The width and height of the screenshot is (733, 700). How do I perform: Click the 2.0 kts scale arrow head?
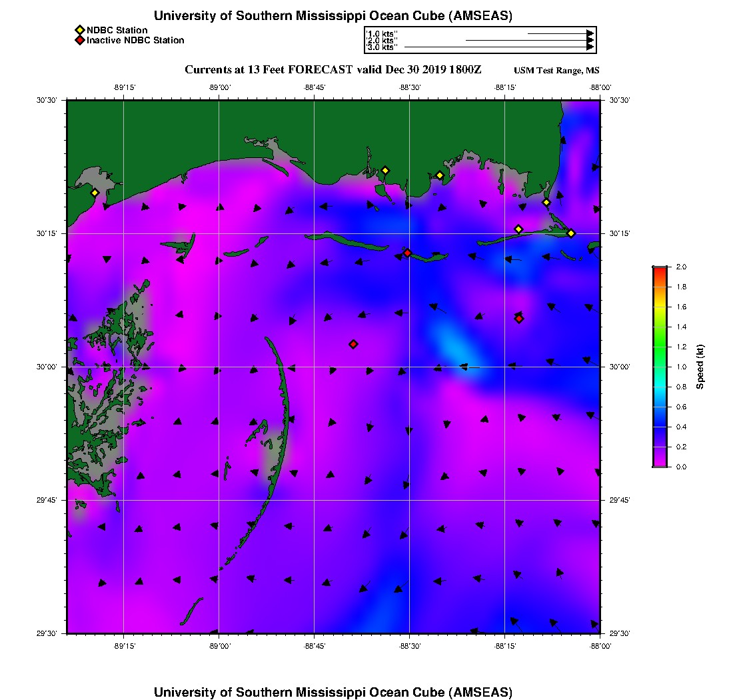[x=590, y=40]
